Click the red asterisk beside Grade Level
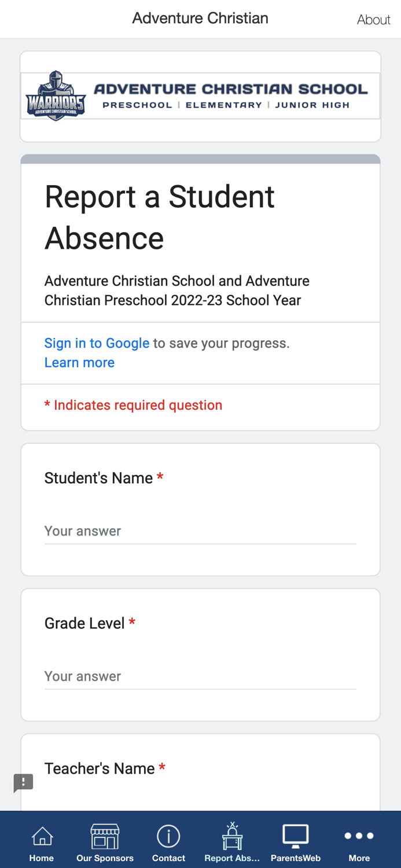 point(132,622)
